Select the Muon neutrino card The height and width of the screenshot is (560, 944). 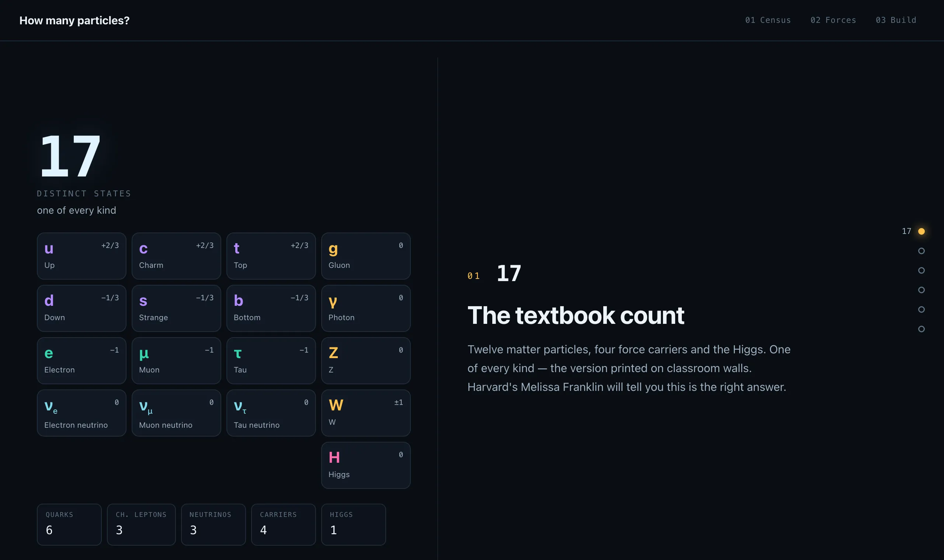tap(176, 413)
